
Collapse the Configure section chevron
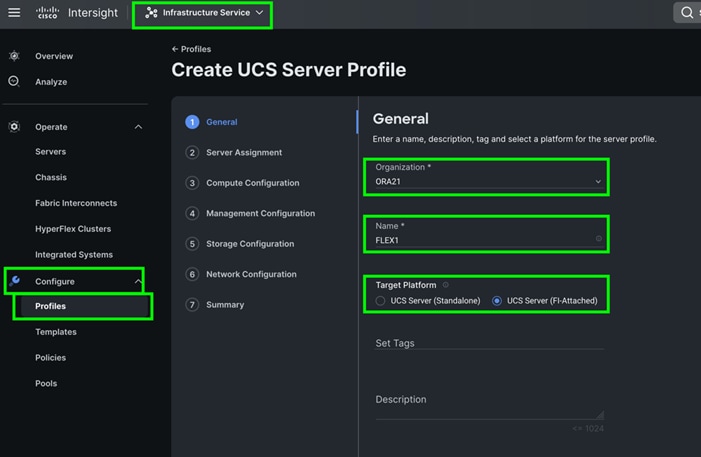(138, 281)
